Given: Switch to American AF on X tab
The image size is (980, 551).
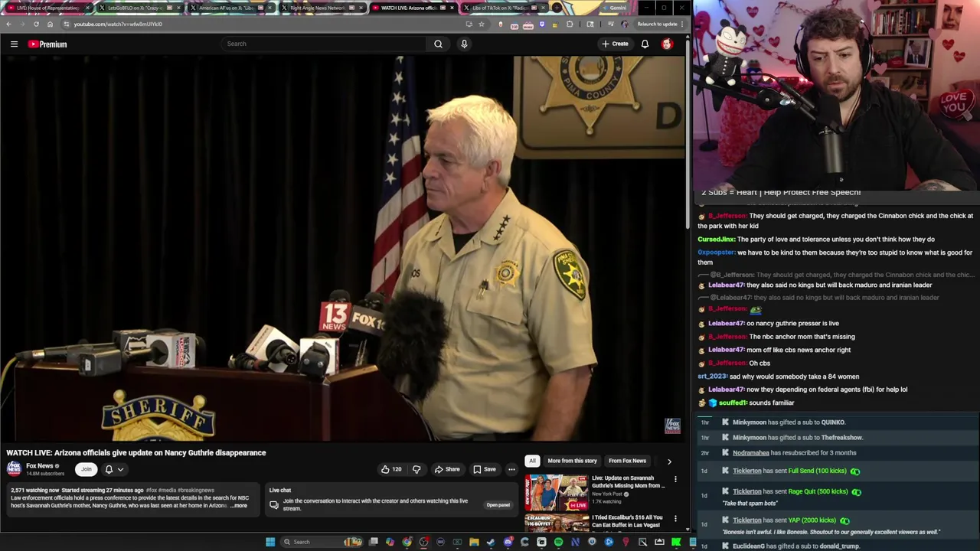Looking at the screenshot, I should (230, 8).
